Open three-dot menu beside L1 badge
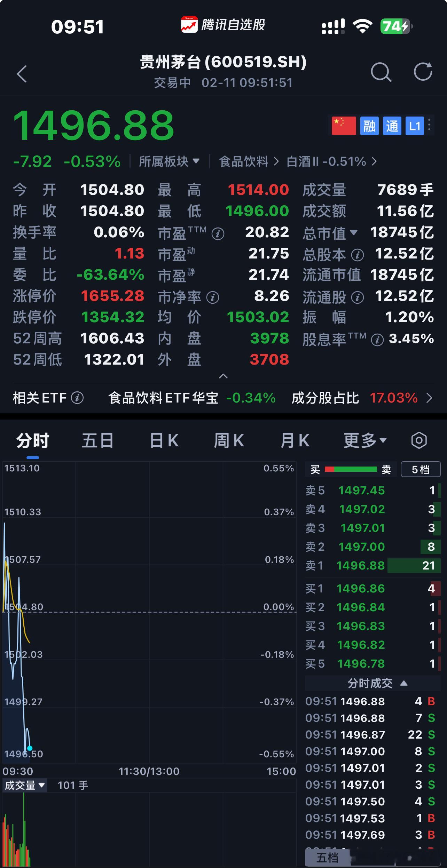Viewport: 447px width, 868px height. click(430, 125)
